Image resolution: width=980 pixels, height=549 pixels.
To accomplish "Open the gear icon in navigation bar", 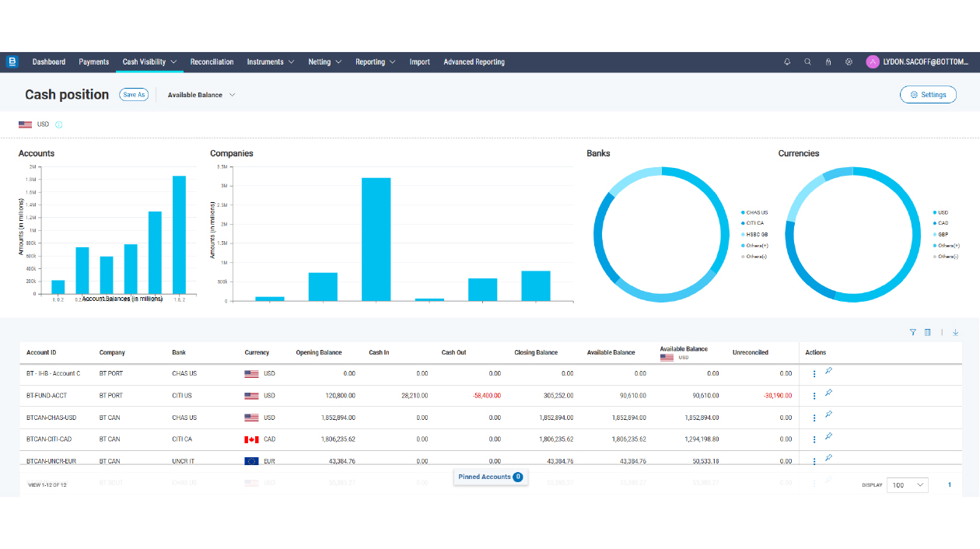I will pyautogui.click(x=849, y=62).
